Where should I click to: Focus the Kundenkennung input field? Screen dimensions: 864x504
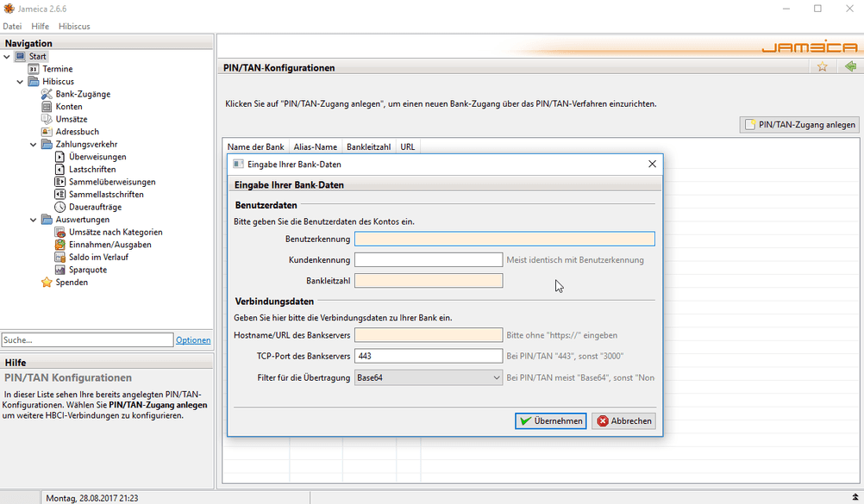(429, 260)
